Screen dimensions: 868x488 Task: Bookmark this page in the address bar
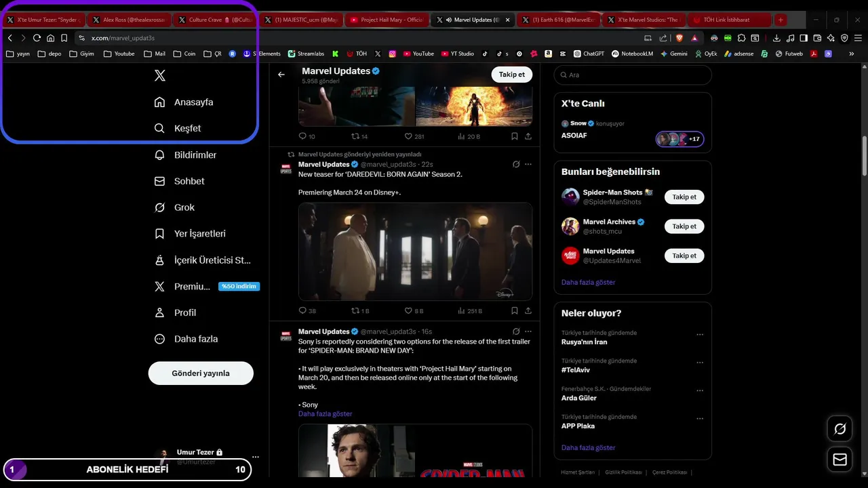pyautogui.click(x=64, y=38)
